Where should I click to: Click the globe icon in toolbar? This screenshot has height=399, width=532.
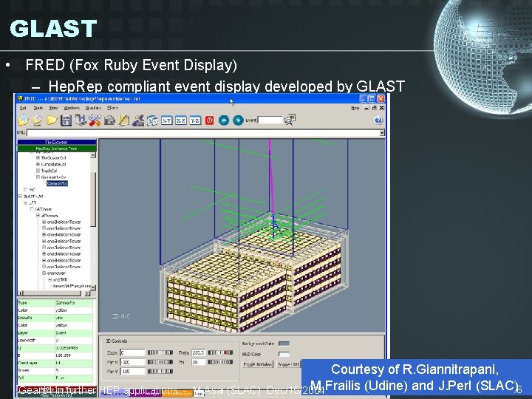(38, 120)
